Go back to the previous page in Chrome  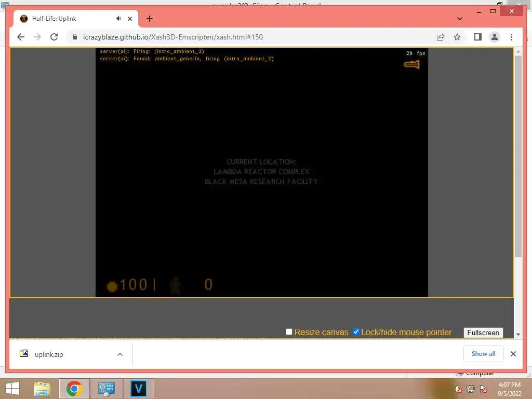pyautogui.click(x=21, y=37)
